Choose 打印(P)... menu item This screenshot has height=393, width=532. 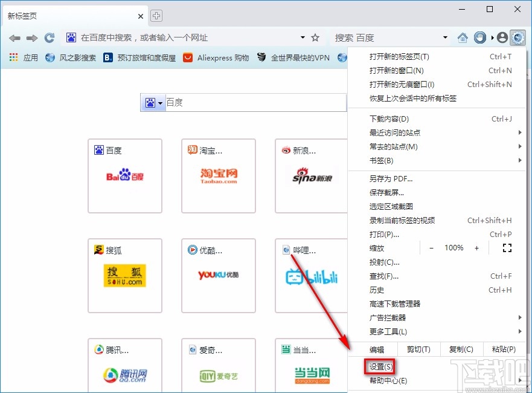437,235
